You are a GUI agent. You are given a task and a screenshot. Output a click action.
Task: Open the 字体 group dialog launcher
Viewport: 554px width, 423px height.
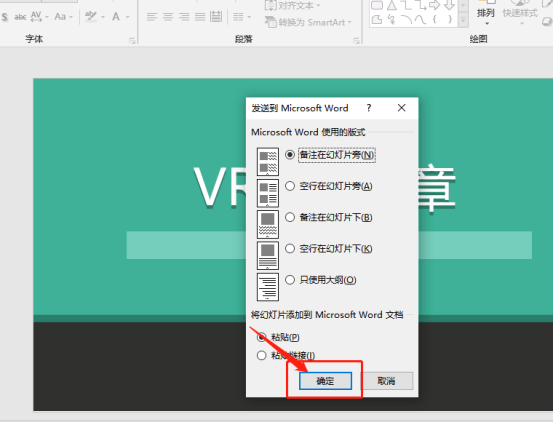(132, 41)
